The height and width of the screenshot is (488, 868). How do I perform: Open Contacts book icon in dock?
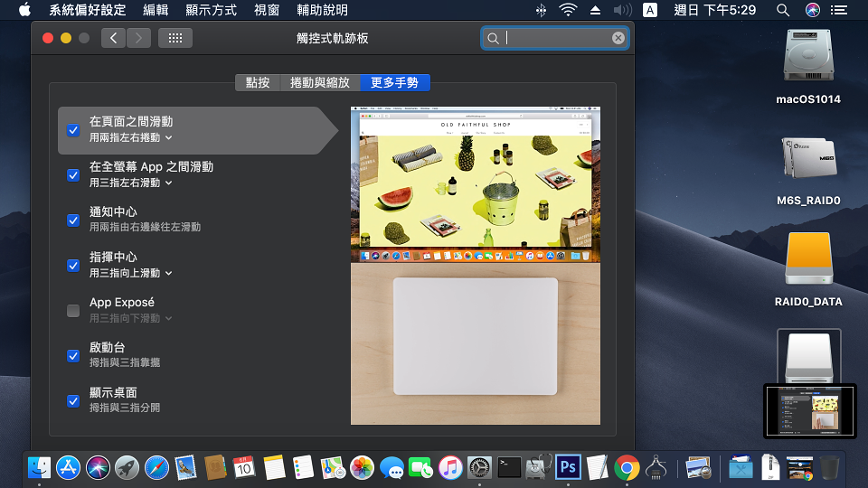tap(215, 468)
